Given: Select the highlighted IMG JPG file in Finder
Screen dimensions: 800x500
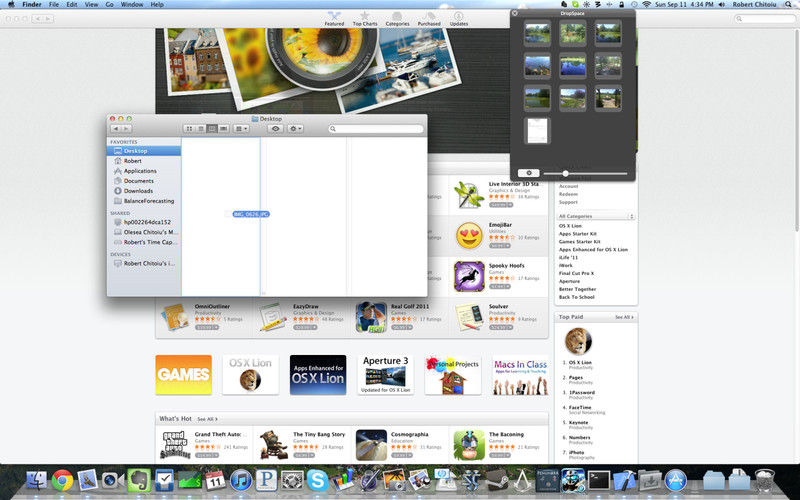Looking at the screenshot, I should (x=251, y=214).
